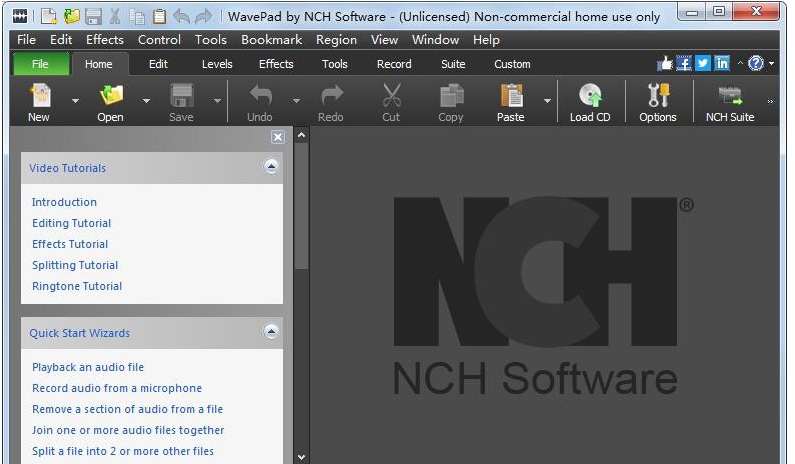Open the Control menu
Viewport: 795px width, 464px height.
point(159,40)
